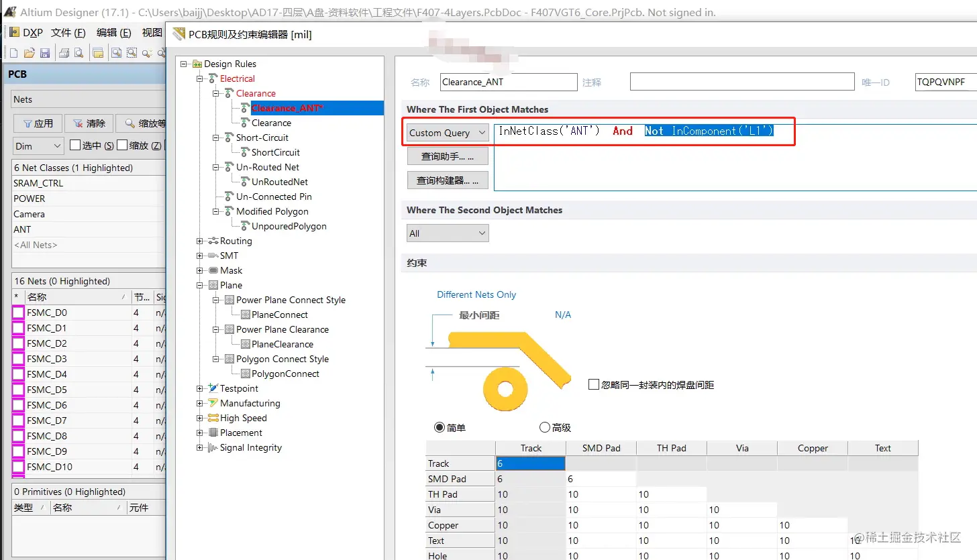The image size is (977, 560).
Task: Click the FSMC_D4 net color swatch
Action: click(x=18, y=375)
